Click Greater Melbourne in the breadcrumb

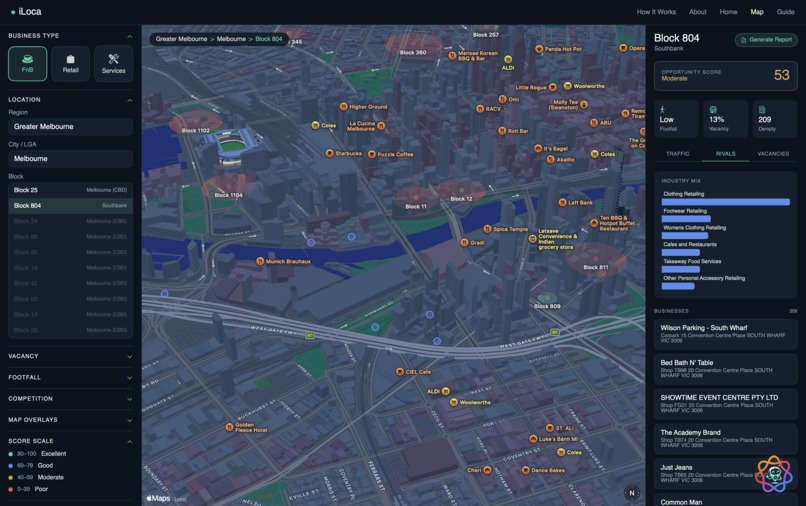[x=181, y=39]
